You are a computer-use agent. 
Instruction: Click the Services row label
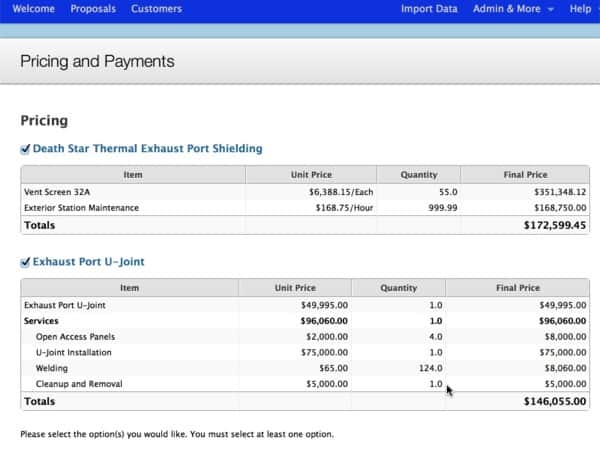pyautogui.click(x=41, y=321)
